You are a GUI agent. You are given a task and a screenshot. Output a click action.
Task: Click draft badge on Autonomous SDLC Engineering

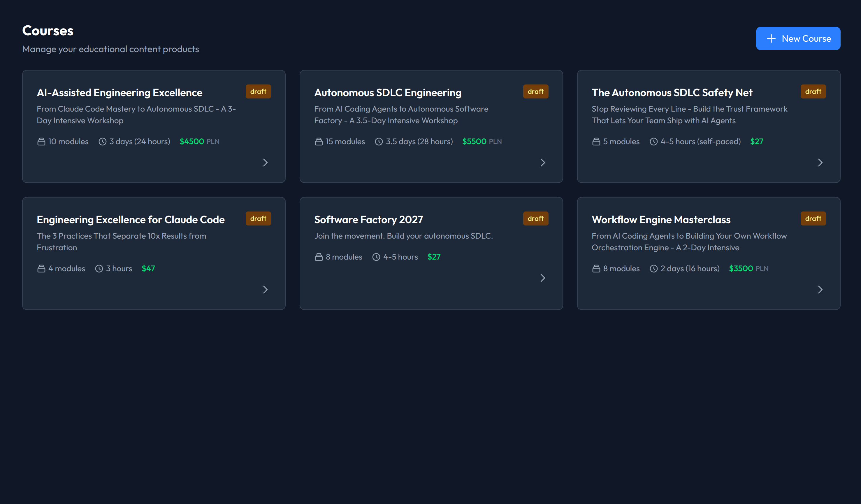(x=535, y=91)
